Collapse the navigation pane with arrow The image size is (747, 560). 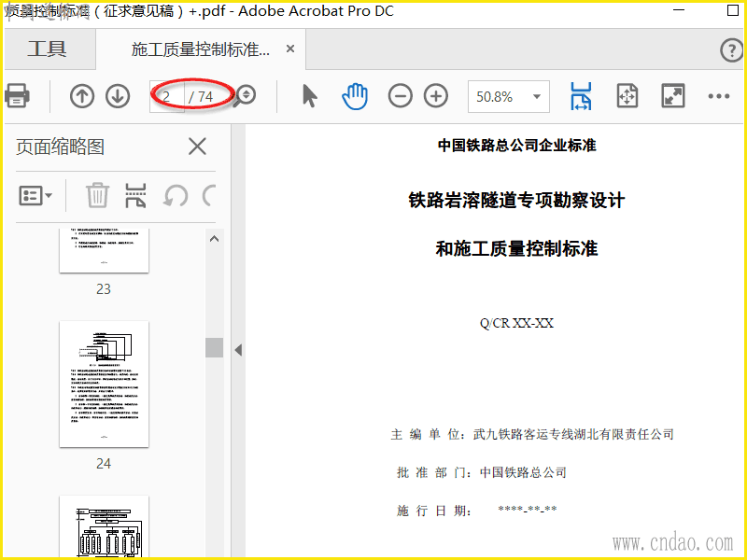coord(238,350)
